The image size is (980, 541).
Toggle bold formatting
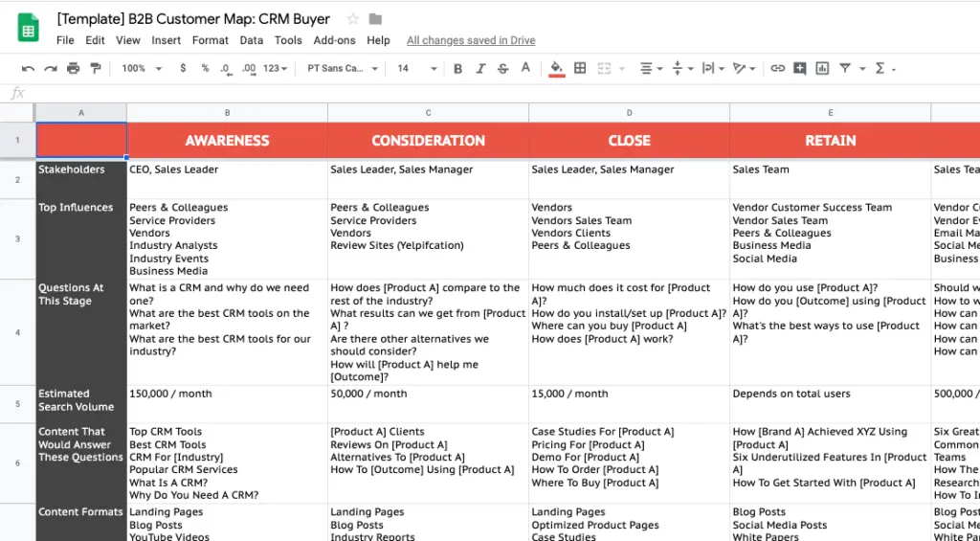[457, 69]
